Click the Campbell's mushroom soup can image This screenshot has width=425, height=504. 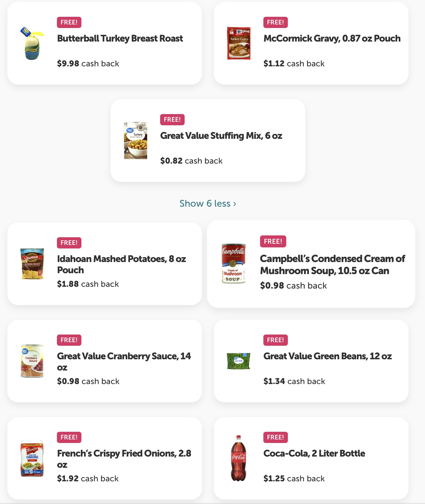(234, 264)
